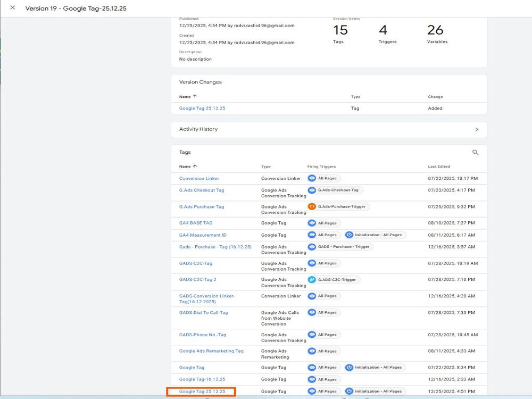532x399 pixels.
Task: Click link icon of G.ADS-C2C-Trigger
Action: coord(312,280)
